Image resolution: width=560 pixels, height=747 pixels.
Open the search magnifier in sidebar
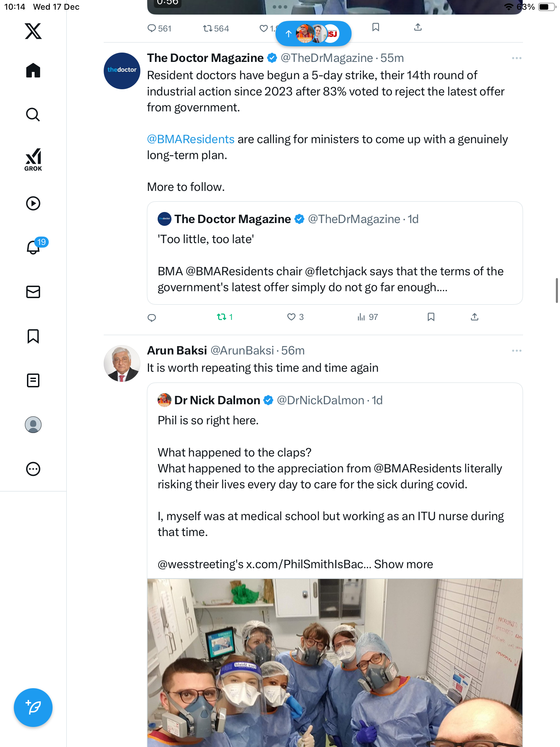(x=33, y=114)
